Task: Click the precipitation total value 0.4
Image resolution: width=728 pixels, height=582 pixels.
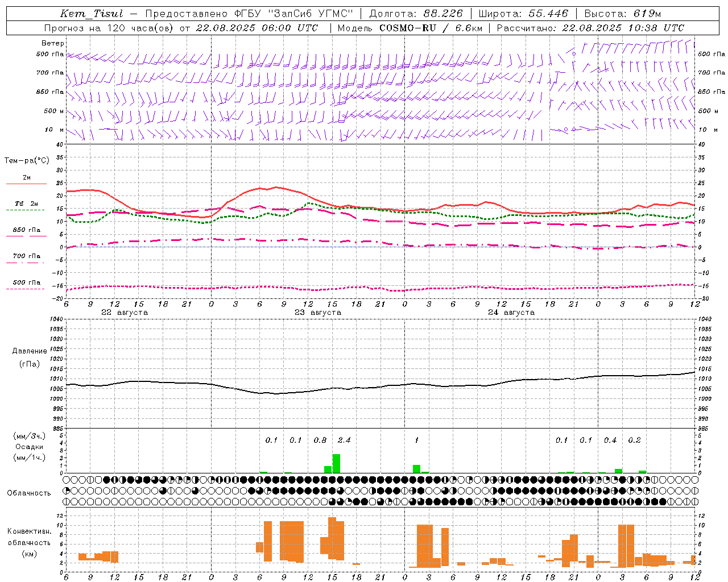Action: pos(610,440)
